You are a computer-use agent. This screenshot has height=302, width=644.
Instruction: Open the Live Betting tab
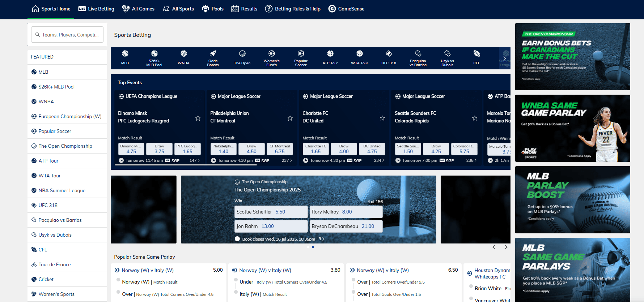(96, 9)
